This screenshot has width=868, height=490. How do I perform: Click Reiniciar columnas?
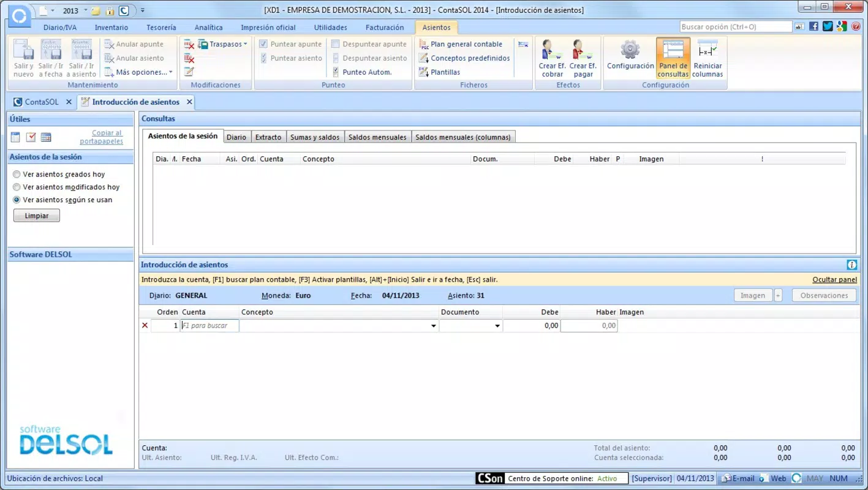(708, 59)
